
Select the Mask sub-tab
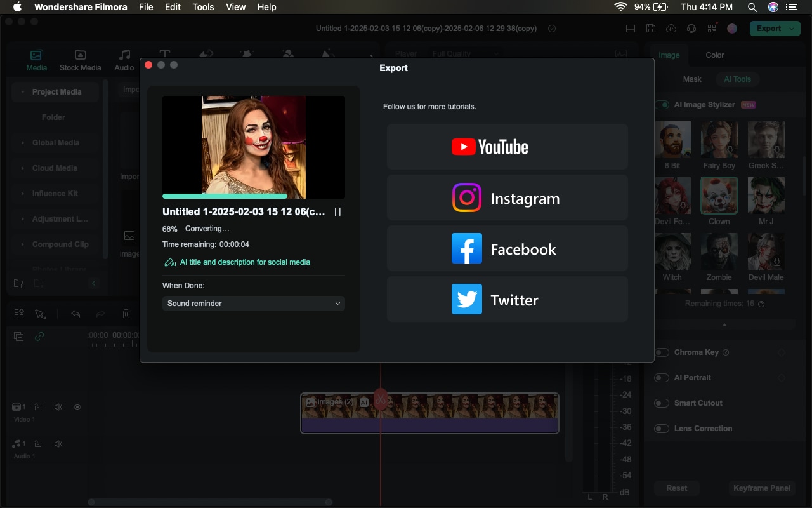692,79
